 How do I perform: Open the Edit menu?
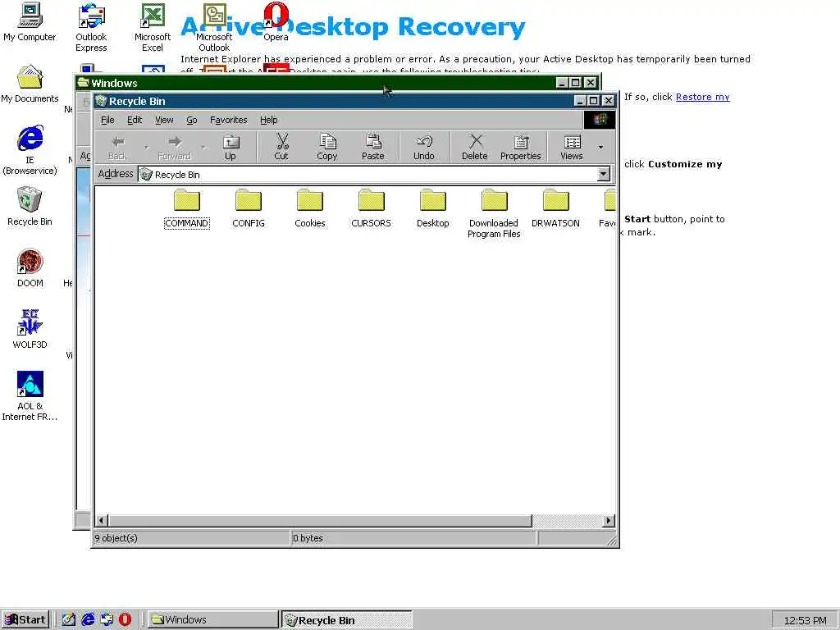[x=135, y=120]
